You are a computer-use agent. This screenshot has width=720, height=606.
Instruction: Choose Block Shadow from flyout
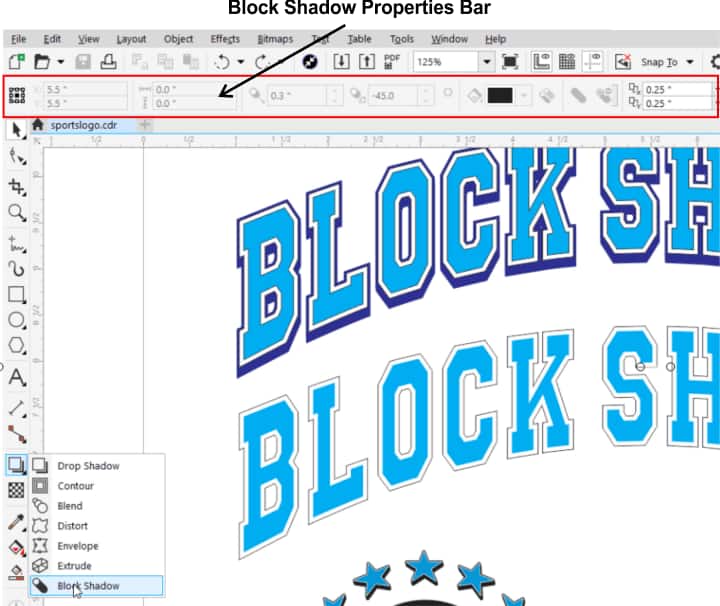point(96,586)
